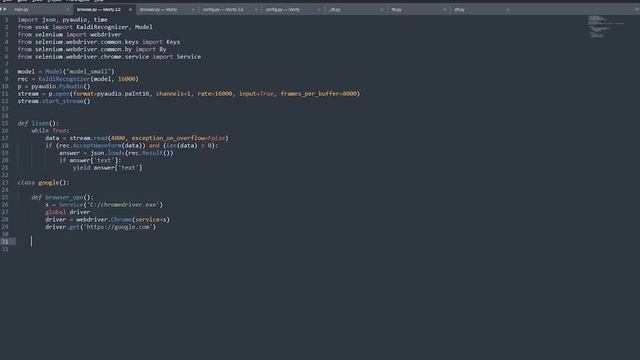This screenshot has width=640, height=360.
Task: Close the config.py — Morfy tab
Action: click(x=319, y=9)
